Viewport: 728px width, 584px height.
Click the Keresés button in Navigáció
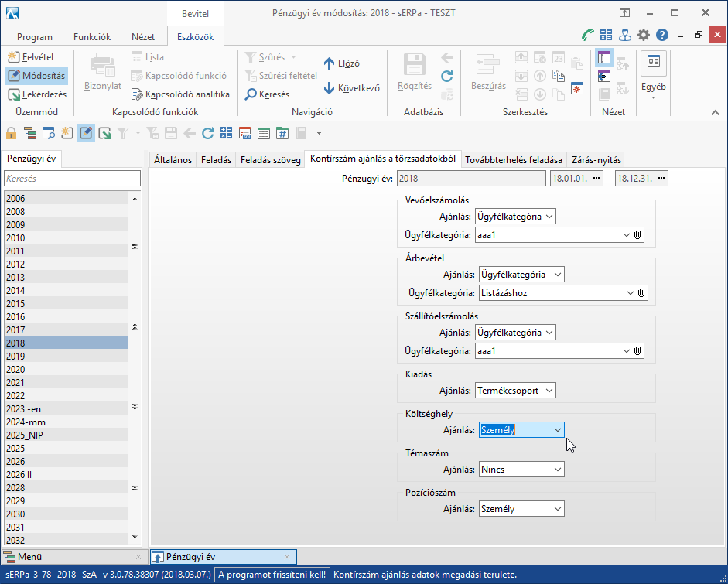click(x=268, y=94)
